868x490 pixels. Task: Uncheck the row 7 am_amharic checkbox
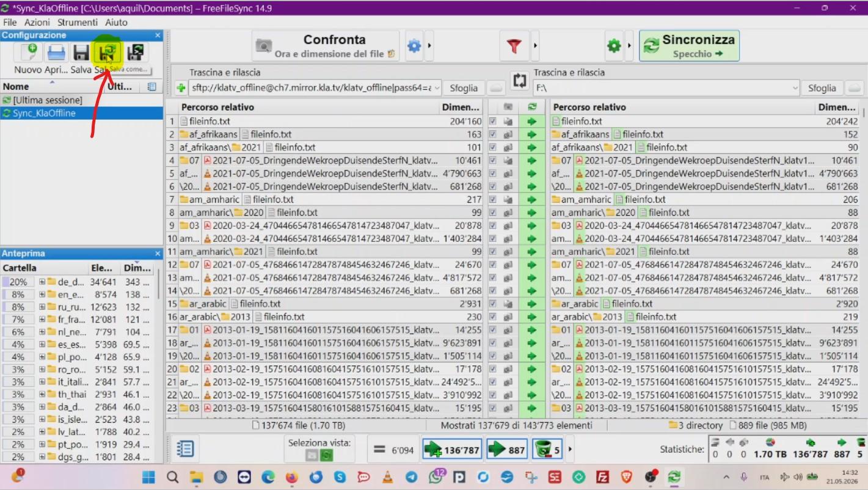pos(493,199)
